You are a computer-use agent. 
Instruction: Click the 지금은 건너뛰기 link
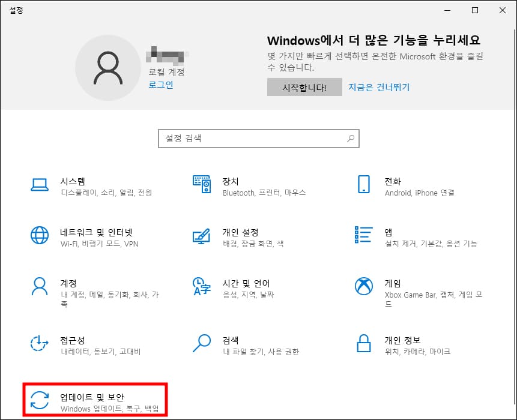click(x=379, y=87)
